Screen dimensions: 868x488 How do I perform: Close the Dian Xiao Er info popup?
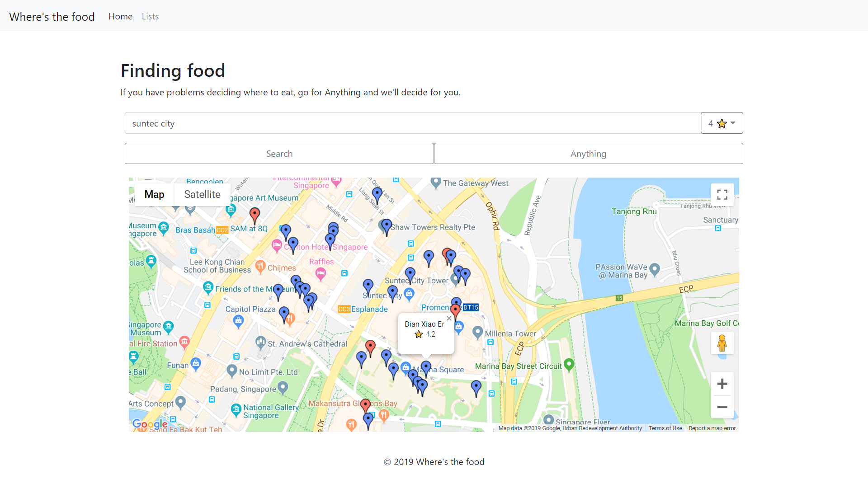(x=449, y=319)
